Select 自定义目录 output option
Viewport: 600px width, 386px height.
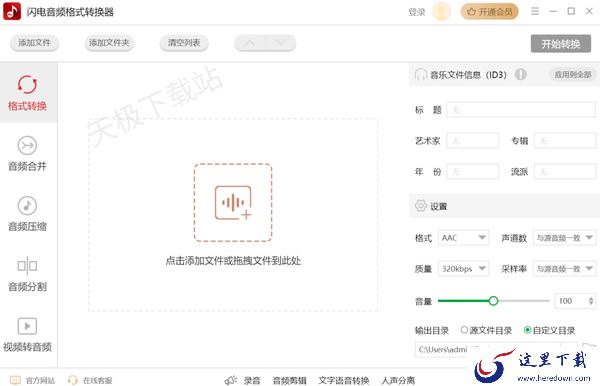click(549, 330)
